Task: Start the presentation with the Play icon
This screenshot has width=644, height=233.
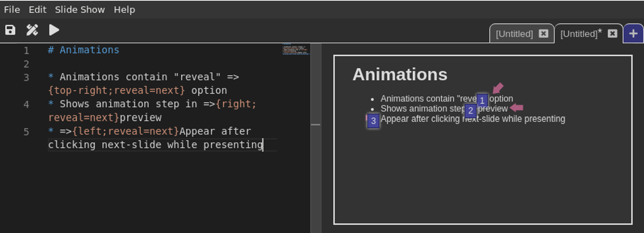Action: [54, 30]
